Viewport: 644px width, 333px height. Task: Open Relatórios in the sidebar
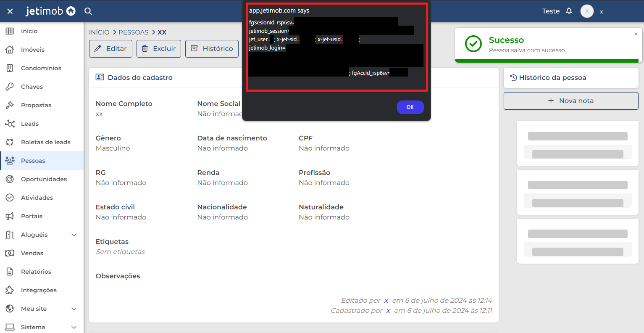(x=42, y=272)
